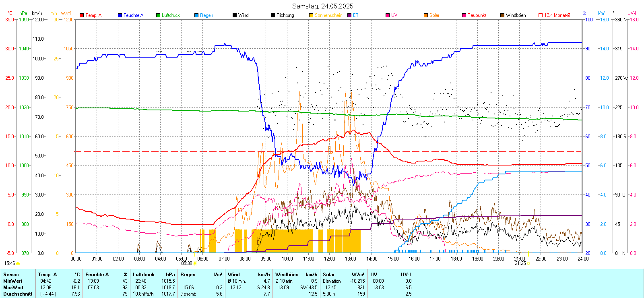This screenshot has width=644, height=298.
Task: Click the pink UV legend square
Action: tap(388, 15)
